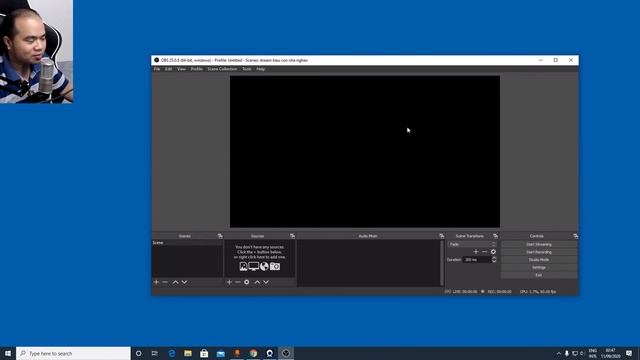Open the Mail app from the taskbar
This screenshot has height=360, width=640.
pyautogui.click(x=220, y=353)
